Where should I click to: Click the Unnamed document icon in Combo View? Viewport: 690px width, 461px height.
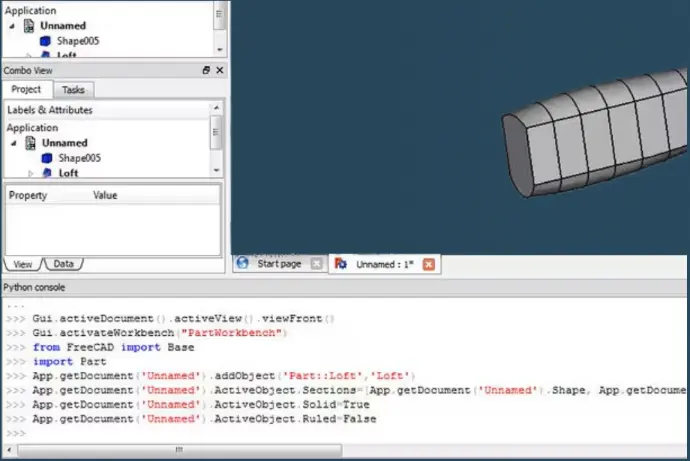tap(30, 143)
